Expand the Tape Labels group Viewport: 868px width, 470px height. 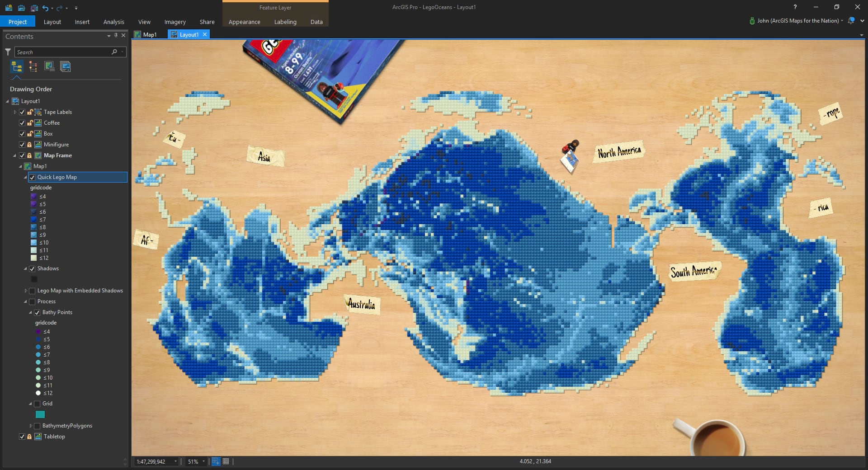tap(15, 112)
